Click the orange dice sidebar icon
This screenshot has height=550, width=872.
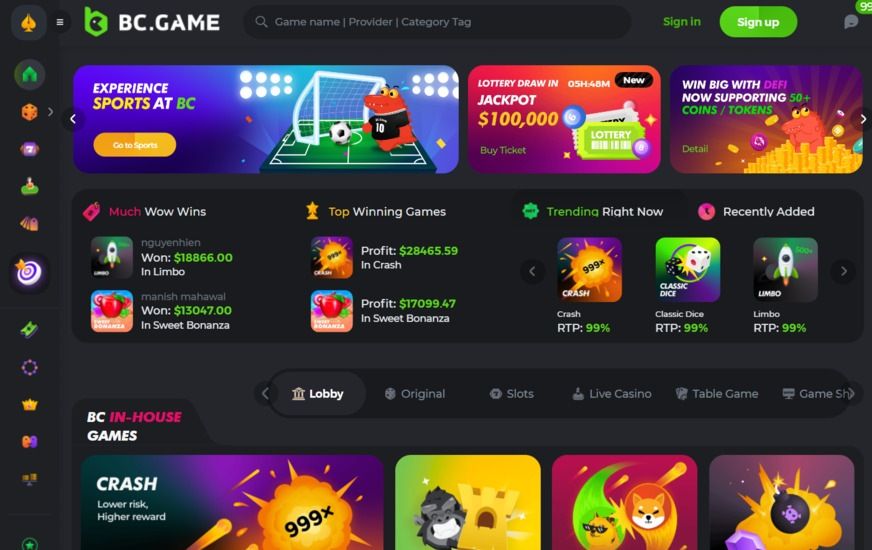[29, 112]
